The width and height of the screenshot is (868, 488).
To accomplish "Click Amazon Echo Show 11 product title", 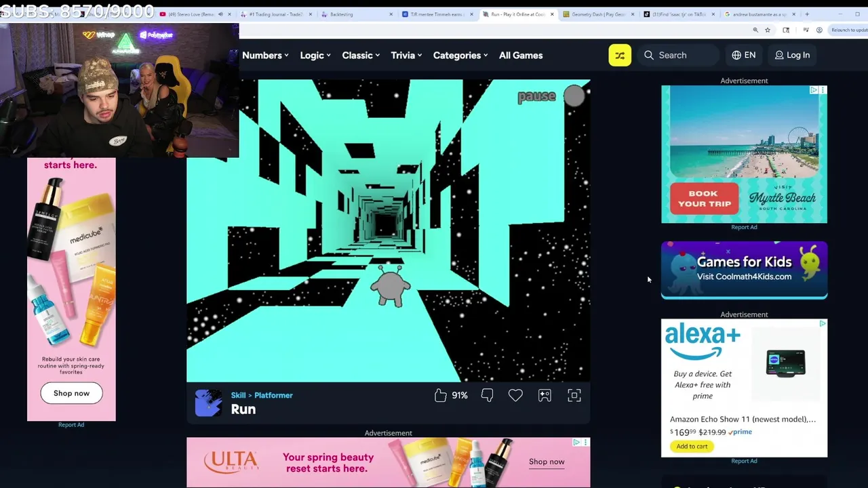I will 743,419.
